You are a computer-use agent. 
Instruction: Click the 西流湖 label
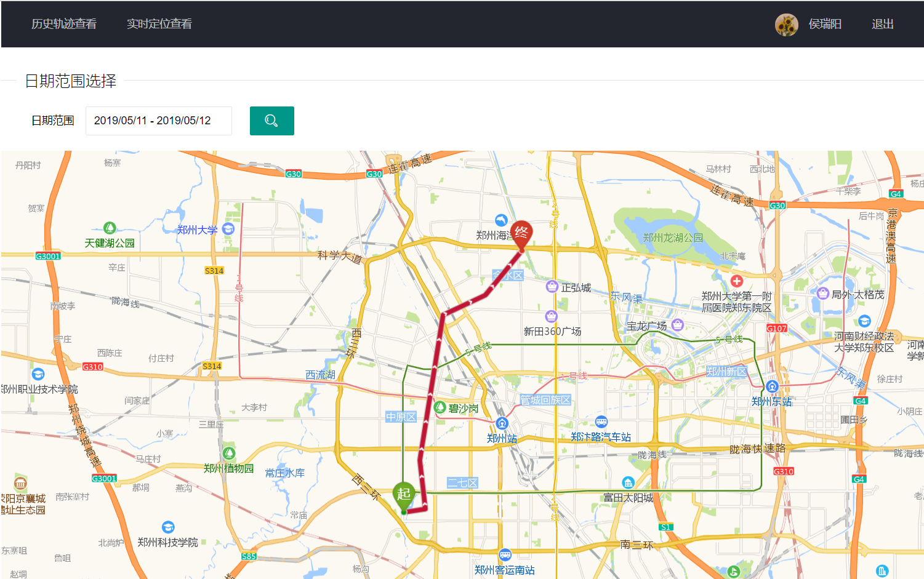[321, 375]
